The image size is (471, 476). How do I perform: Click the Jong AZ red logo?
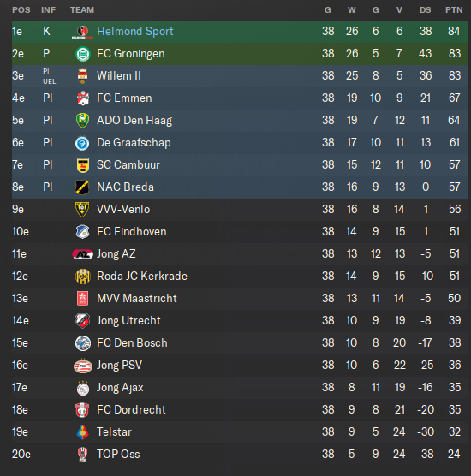click(x=82, y=254)
